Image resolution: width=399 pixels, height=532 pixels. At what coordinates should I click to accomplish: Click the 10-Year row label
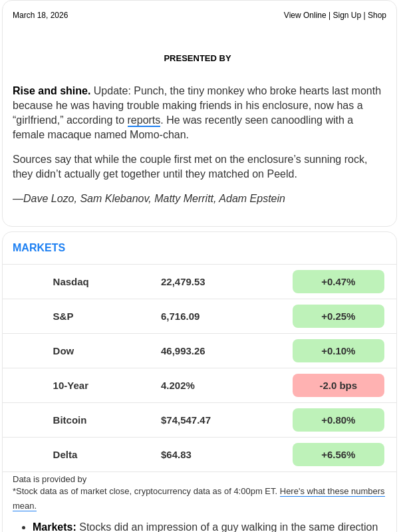[70, 386]
